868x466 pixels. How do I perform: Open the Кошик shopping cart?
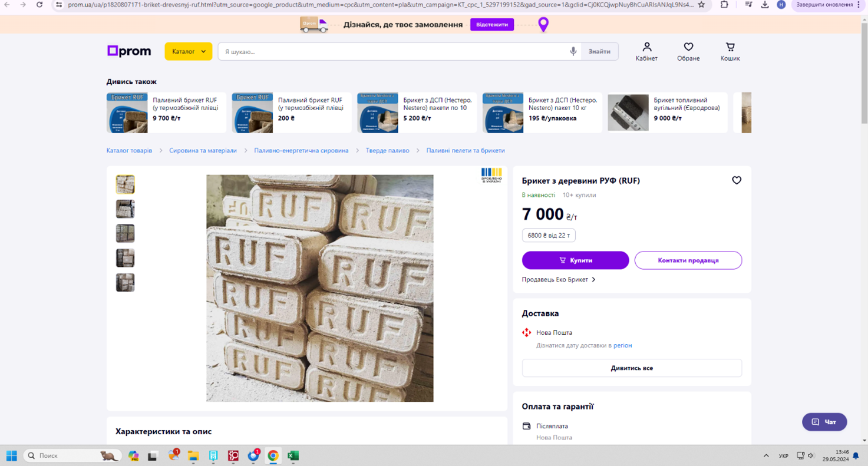pos(730,52)
